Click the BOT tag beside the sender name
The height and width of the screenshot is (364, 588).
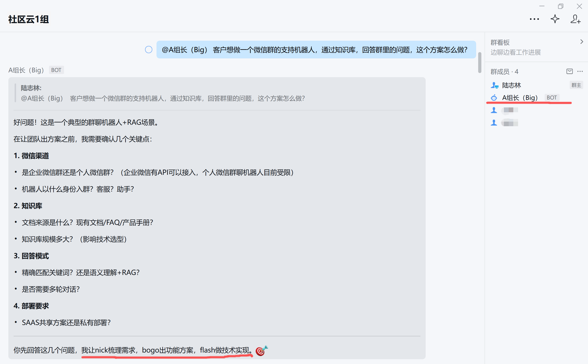click(x=56, y=70)
